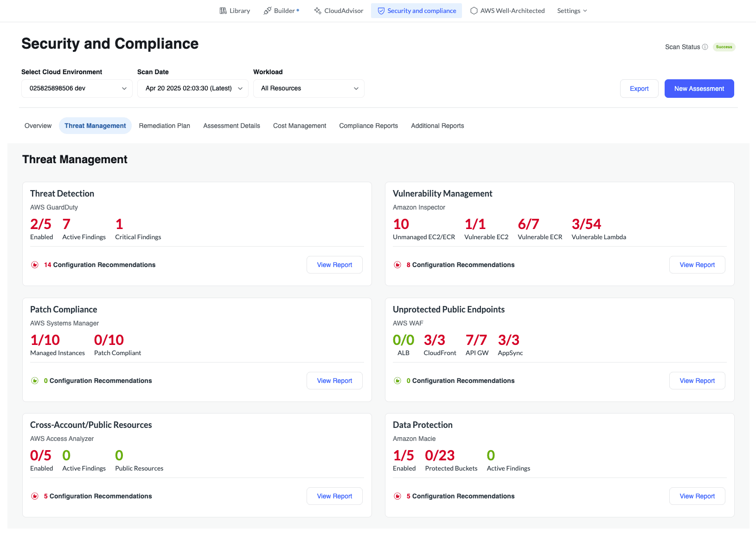Click the Builder plug icon
Viewport: 756px width, 535px height.
point(267,11)
